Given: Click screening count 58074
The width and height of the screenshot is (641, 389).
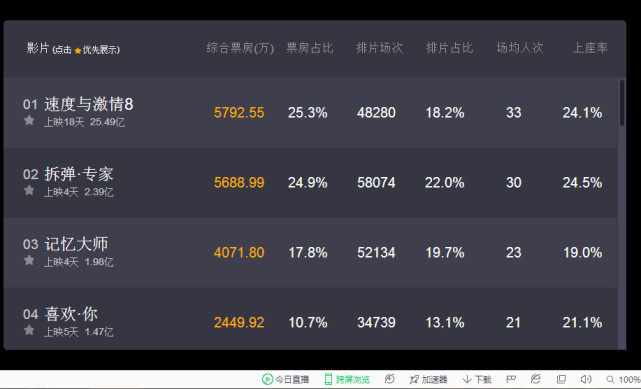Looking at the screenshot, I should click(376, 182).
